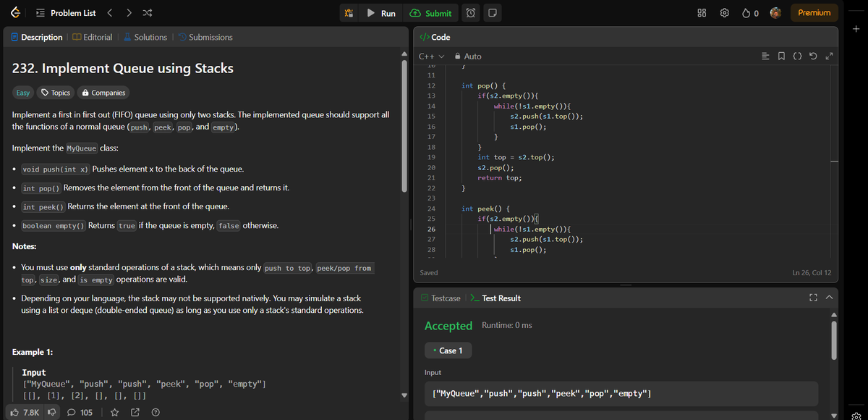Open the bottom-right corner settings icon
868x420 pixels.
(x=855, y=415)
